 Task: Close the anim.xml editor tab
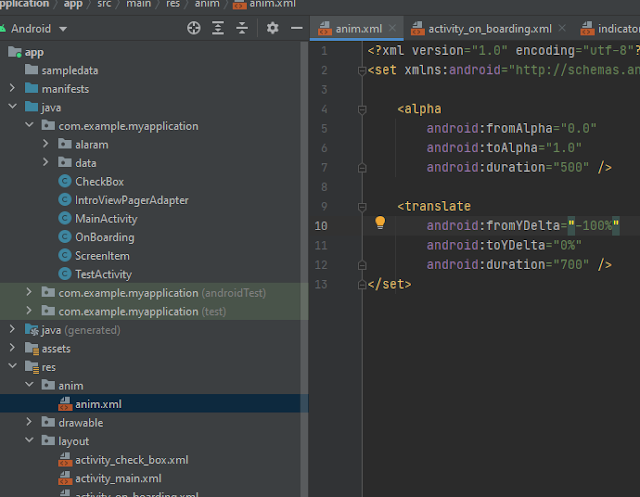click(x=393, y=30)
